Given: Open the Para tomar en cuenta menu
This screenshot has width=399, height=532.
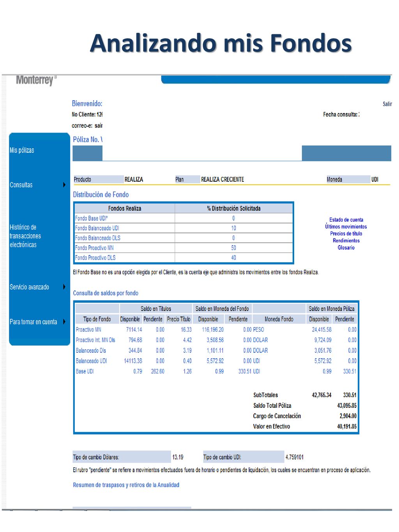Looking at the screenshot, I should point(33,322).
